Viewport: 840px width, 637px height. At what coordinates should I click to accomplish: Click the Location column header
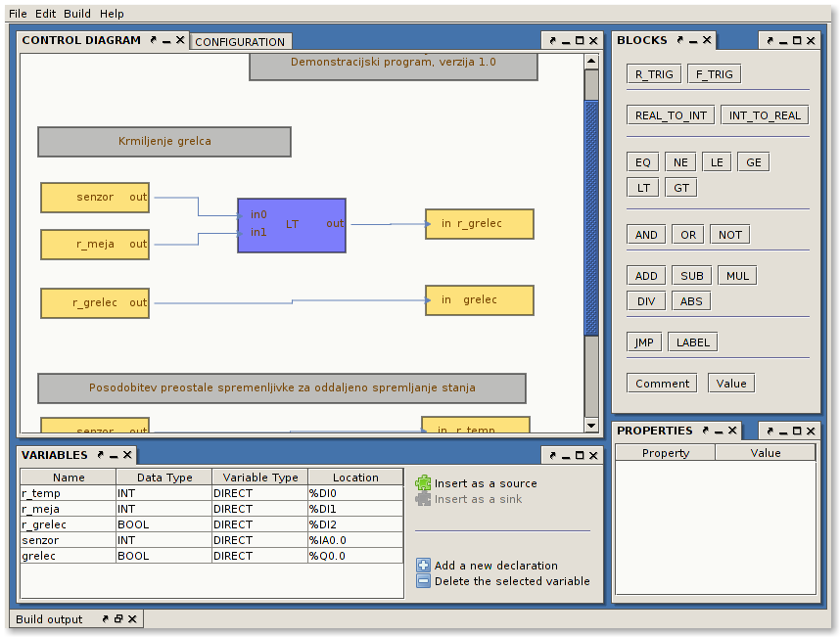355,478
